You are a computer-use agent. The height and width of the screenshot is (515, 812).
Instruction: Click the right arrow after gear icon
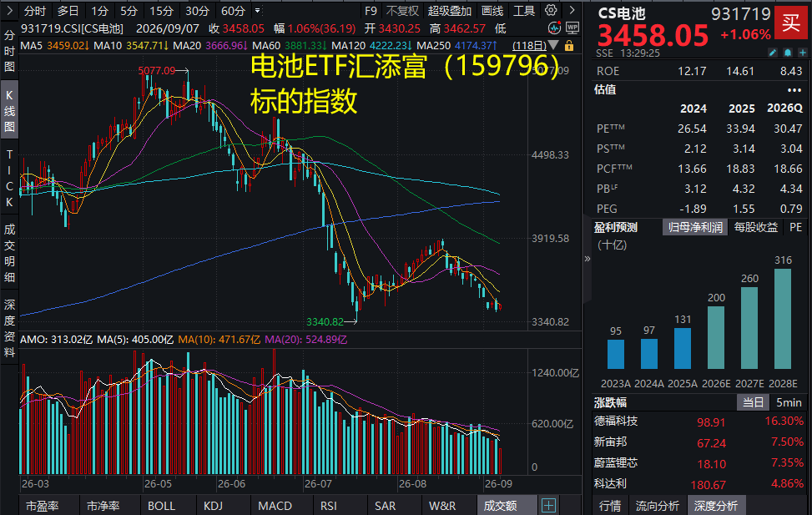click(x=572, y=10)
